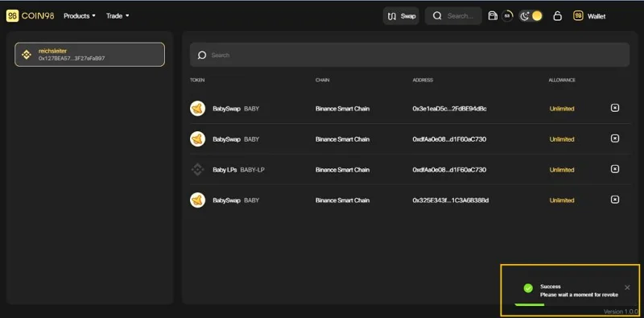The width and height of the screenshot is (644, 318).
Task: Open the Wallet menu
Action: (589, 16)
